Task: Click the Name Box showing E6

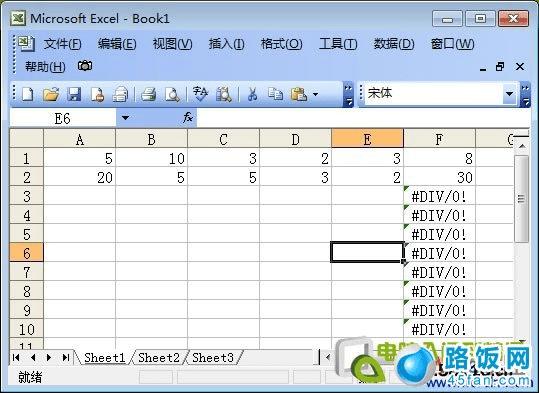Action: 63,118
